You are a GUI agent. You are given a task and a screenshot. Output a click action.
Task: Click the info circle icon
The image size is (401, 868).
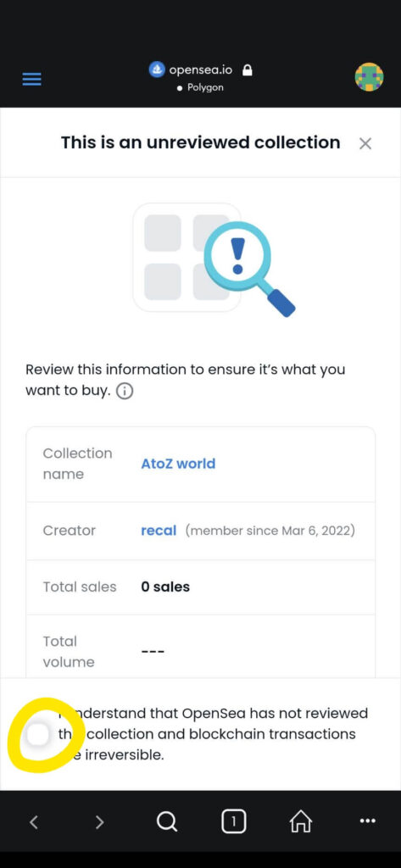[125, 392]
